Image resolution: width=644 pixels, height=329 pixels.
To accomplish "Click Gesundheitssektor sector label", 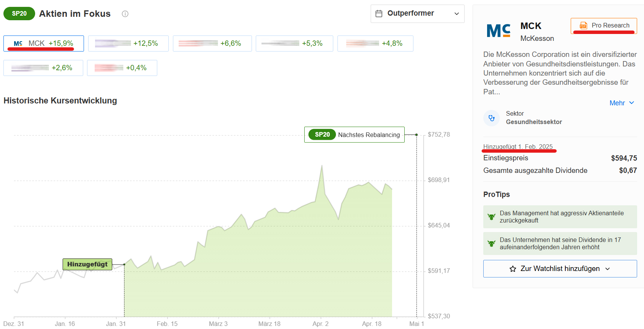I will point(534,122).
